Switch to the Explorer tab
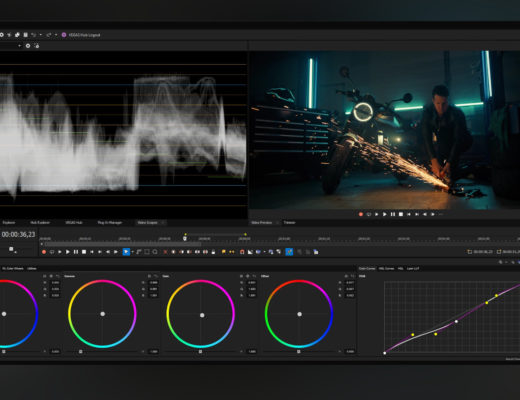 [9, 222]
